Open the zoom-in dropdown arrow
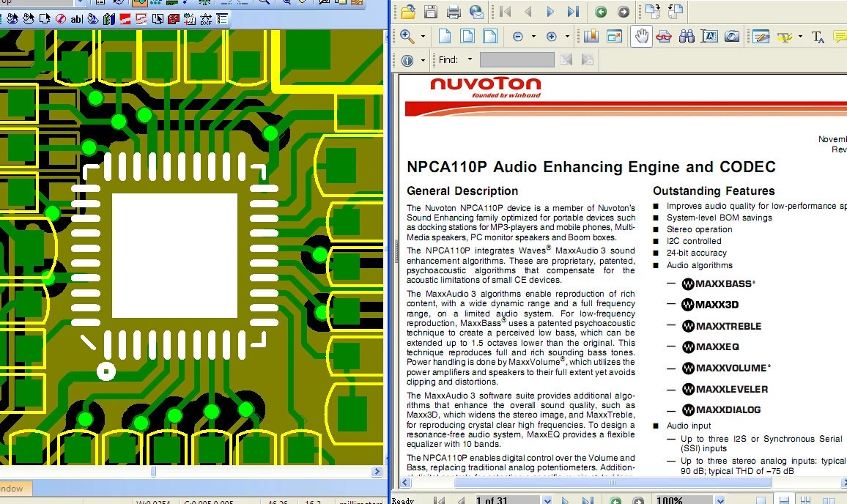 [x=567, y=37]
